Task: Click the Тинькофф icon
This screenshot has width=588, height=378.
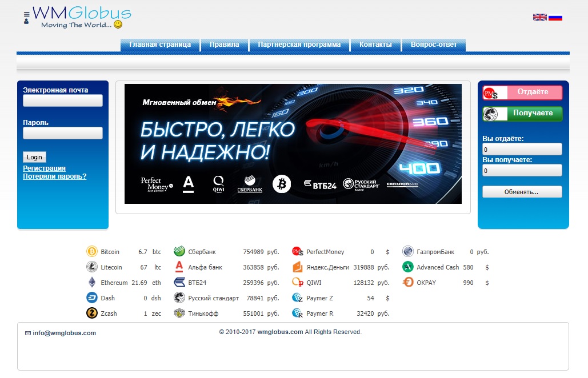Action: pos(179,313)
